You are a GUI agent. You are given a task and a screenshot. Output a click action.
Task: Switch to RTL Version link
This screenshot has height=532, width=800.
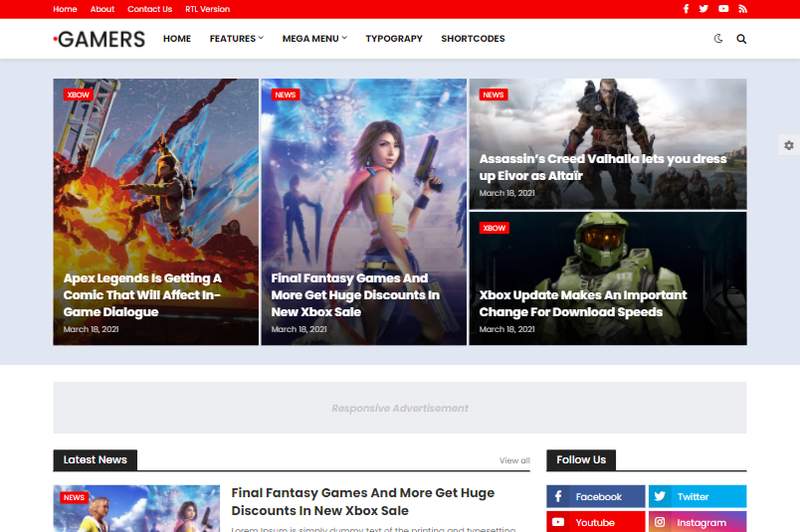tap(207, 9)
